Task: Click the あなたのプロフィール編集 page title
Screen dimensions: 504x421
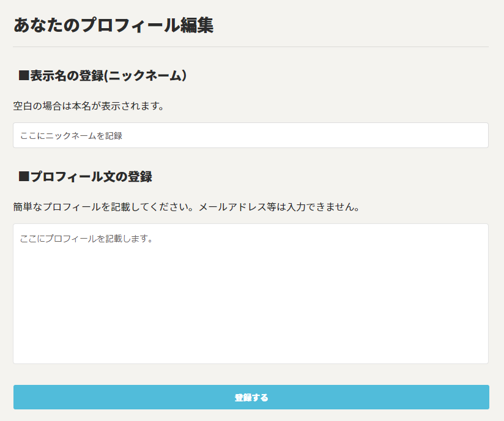Action: click(113, 26)
